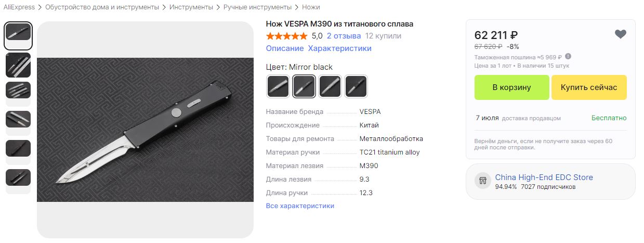Screen dimensions: 644x243
Task: Open the 2 отзыва reviews link
Action: coord(344,36)
